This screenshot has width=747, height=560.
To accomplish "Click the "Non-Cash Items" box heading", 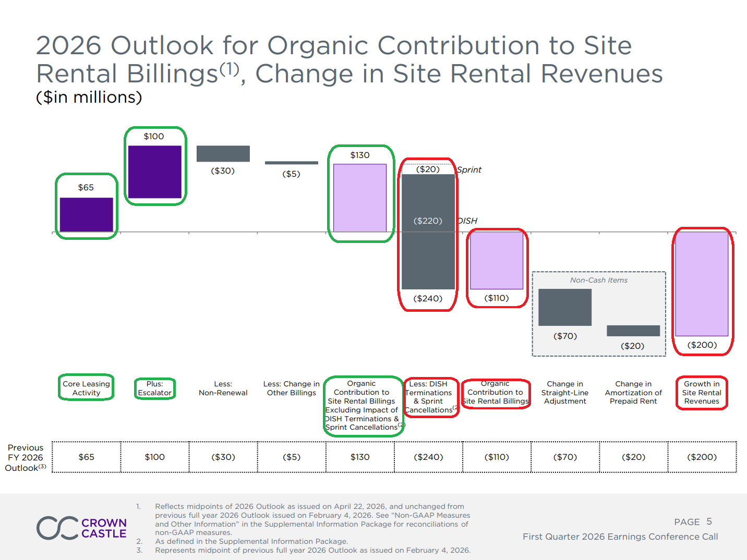I will tap(598, 280).
